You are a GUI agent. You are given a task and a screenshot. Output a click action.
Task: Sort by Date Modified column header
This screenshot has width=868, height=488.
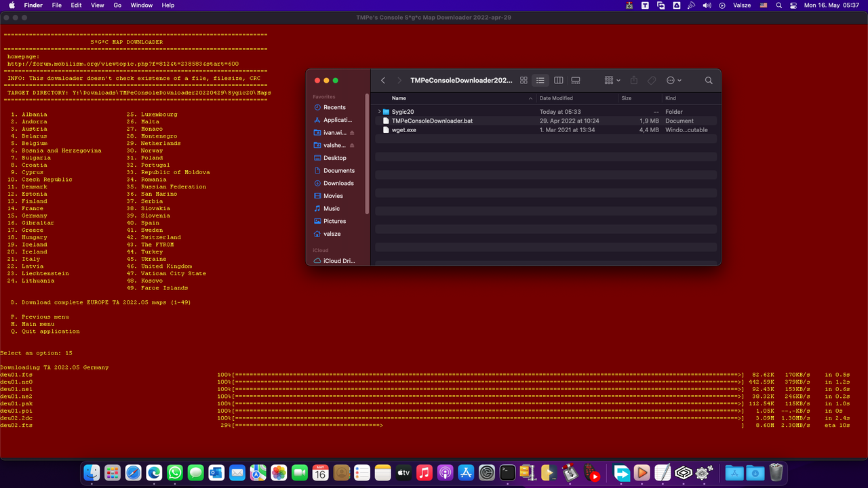(556, 98)
